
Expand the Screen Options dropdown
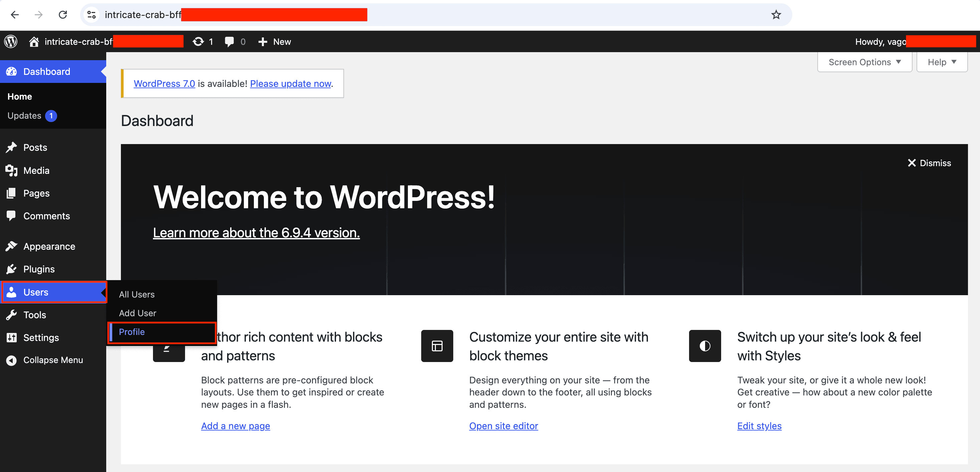[865, 62]
